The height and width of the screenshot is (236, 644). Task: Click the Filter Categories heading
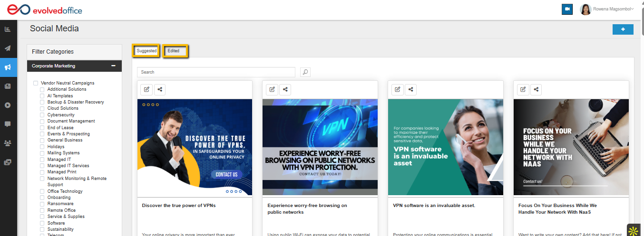[x=53, y=52]
